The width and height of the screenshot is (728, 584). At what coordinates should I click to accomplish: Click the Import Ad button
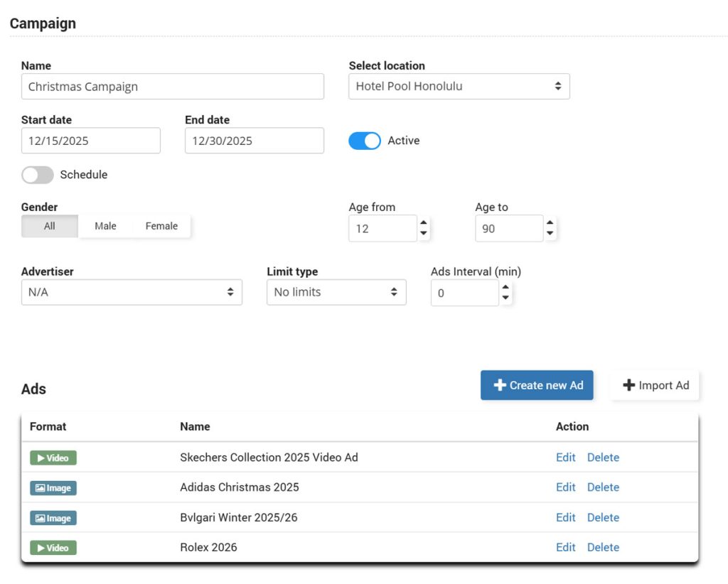click(655, 385)
